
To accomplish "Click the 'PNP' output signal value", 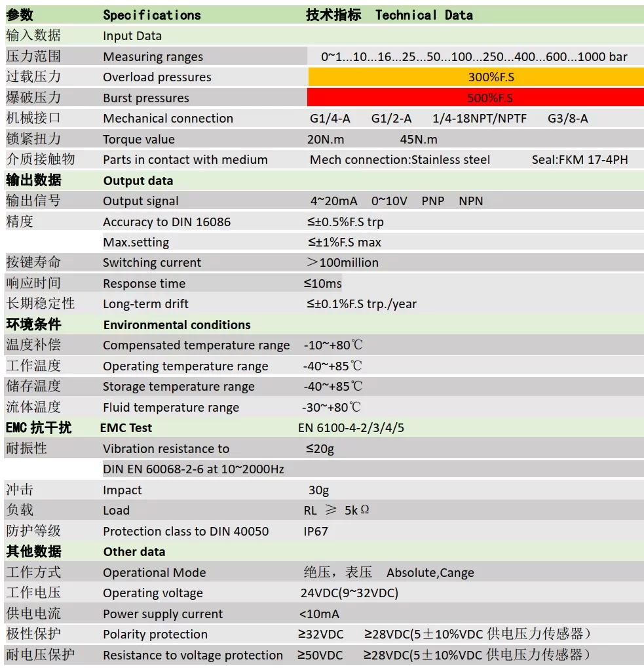I will pyautogui.click(x=433, y=201).
